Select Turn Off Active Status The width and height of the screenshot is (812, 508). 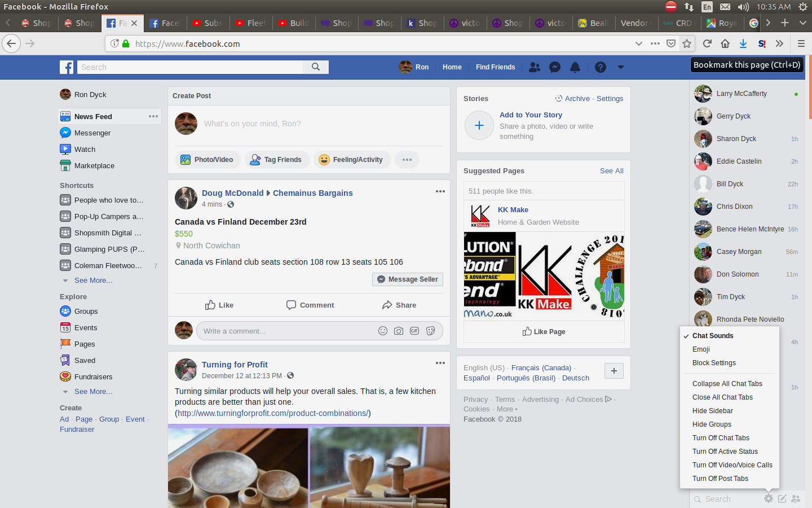pos(725,452)
